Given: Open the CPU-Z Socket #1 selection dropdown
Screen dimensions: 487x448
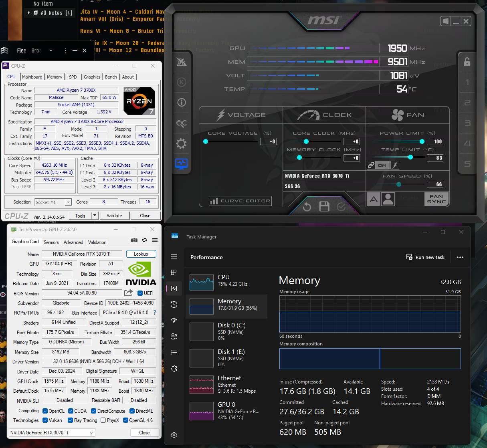Looking at the screenshot, I should point(53,202).
